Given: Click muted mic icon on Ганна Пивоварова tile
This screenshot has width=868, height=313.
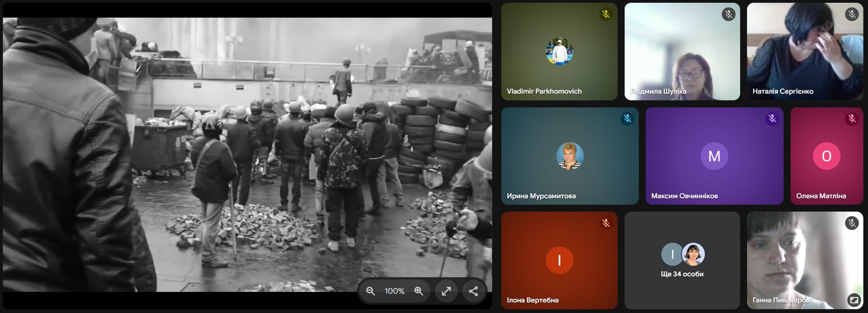Looking at the screenshot, I should [852, 223].
